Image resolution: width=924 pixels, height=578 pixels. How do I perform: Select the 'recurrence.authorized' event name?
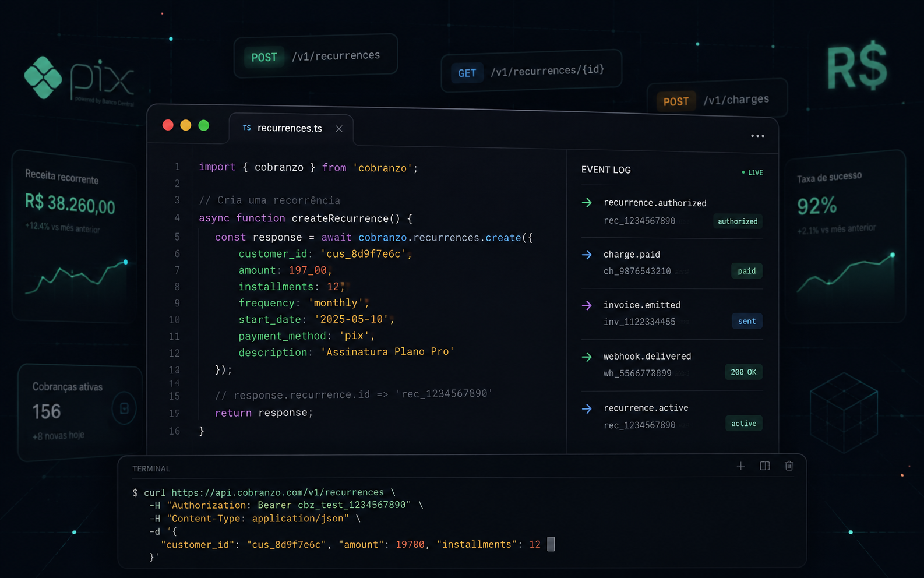click(x=655, y=203)
